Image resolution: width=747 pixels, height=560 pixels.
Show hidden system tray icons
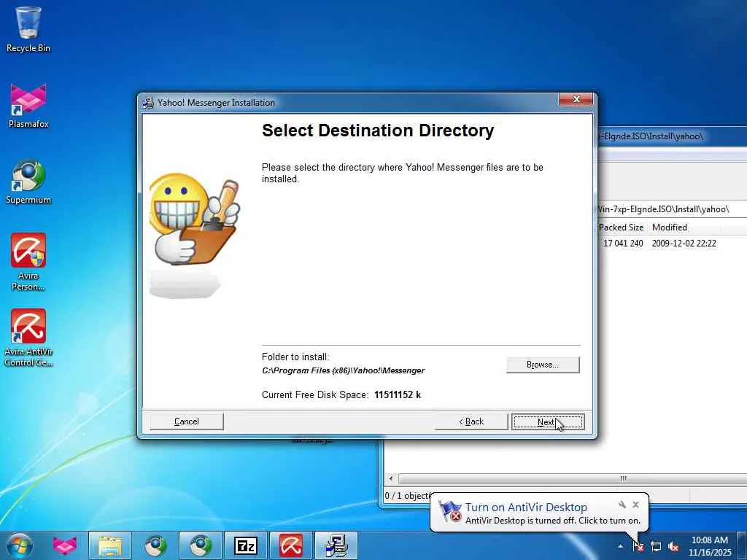[x=620, y=547]
